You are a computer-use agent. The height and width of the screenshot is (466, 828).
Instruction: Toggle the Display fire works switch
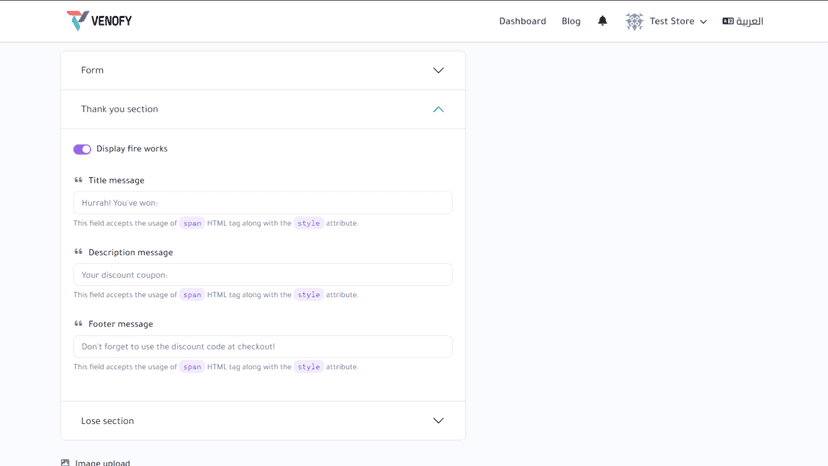[x=82, y=149]
